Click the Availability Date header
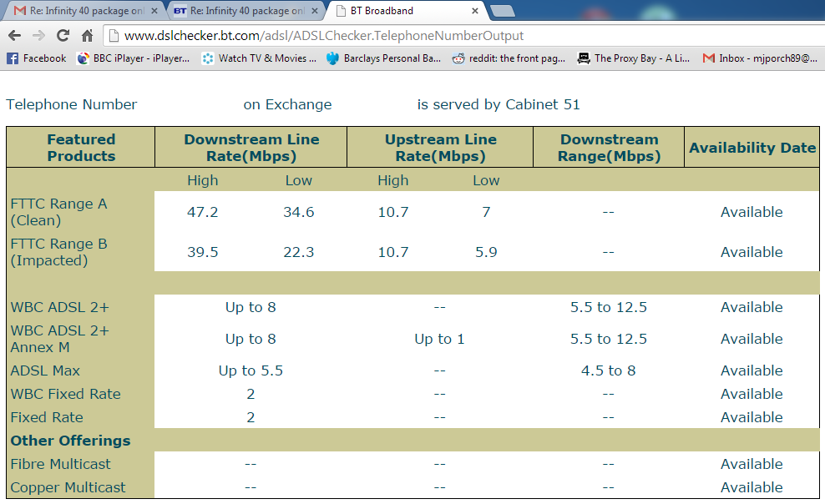825x504 pixels. coord(752,148)
